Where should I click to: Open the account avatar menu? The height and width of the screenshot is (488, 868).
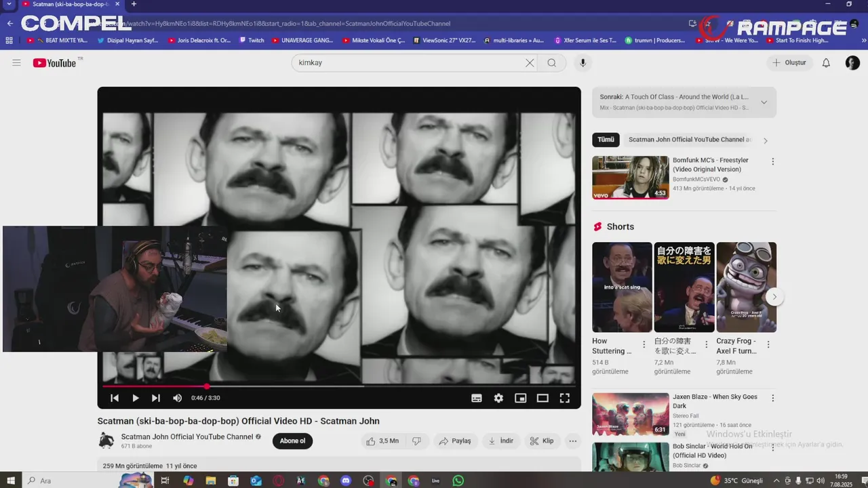tap(852, 63)
